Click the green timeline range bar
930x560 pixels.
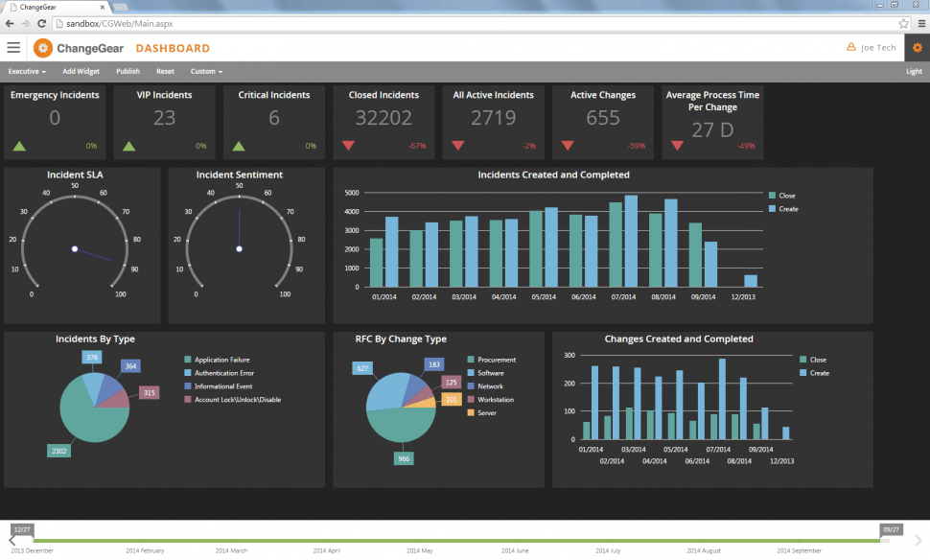click(x=456, y=541)
